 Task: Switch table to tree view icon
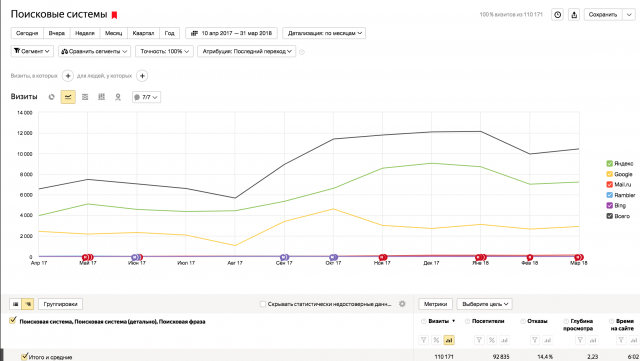tap(28, 304)
